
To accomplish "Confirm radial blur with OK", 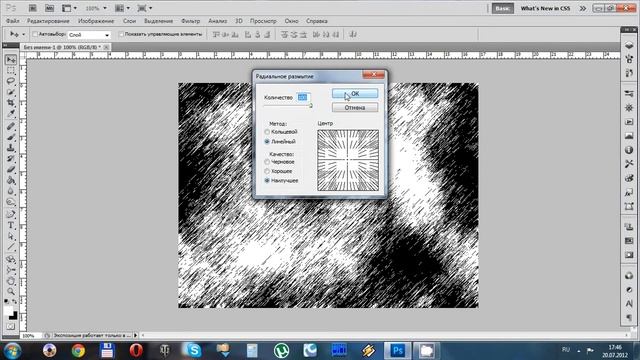I will coord(355,93).
